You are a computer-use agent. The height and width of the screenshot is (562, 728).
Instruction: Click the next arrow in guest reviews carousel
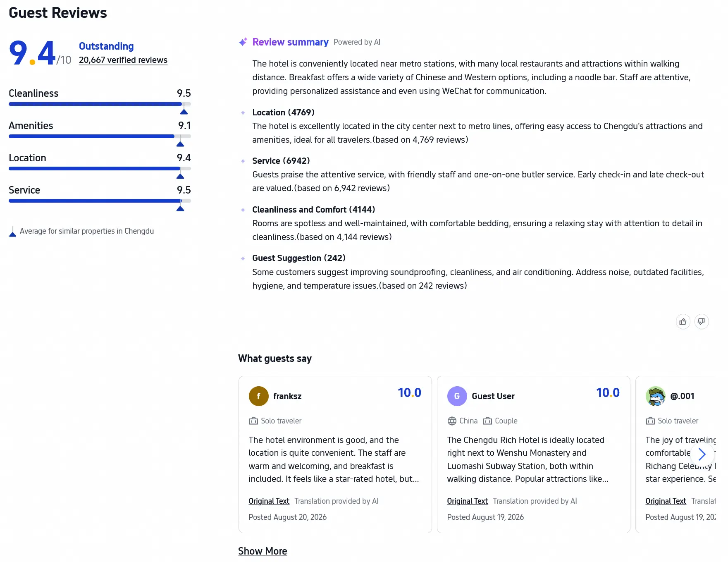pos(702,454)
